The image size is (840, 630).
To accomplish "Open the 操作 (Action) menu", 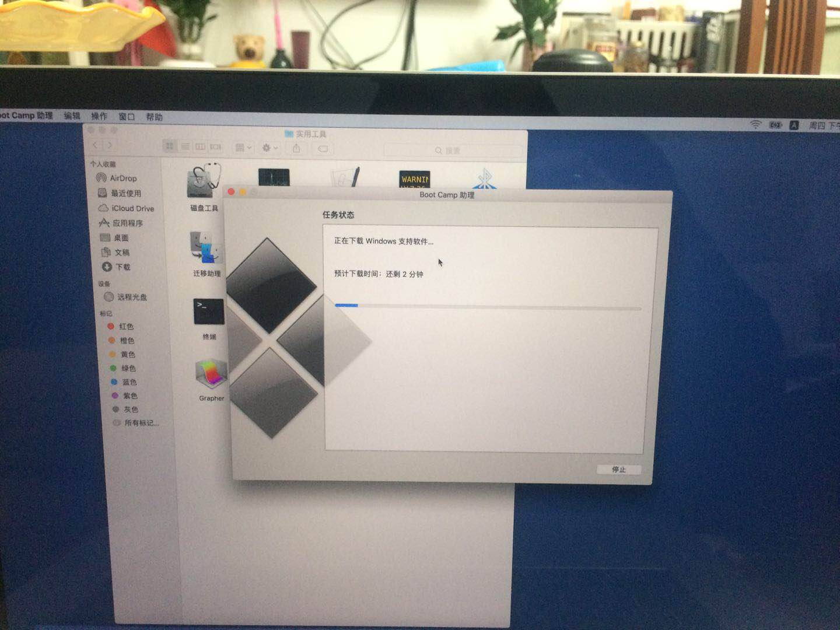I will pyautogui.click(x=99, y=116).
